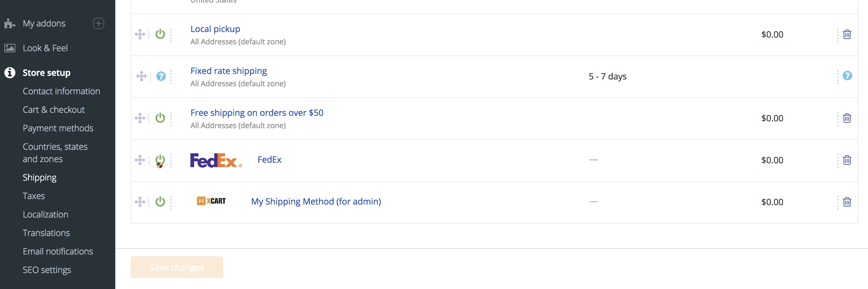Click the drag handle for Fixed rate shipping
The width and height of the screenshot is (868, 289).
(140, 76)
